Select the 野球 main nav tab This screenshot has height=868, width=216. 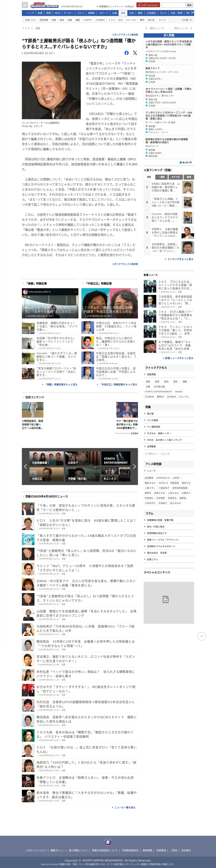click(49, 13)
